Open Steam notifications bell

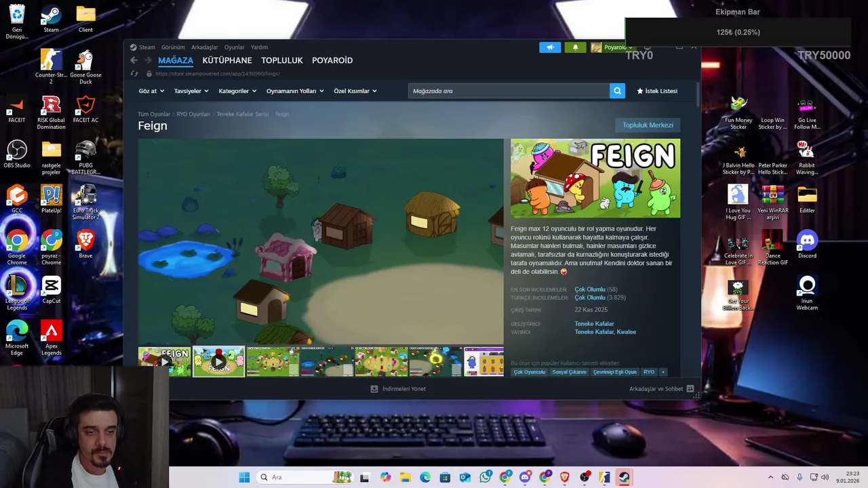pos(576,47)
